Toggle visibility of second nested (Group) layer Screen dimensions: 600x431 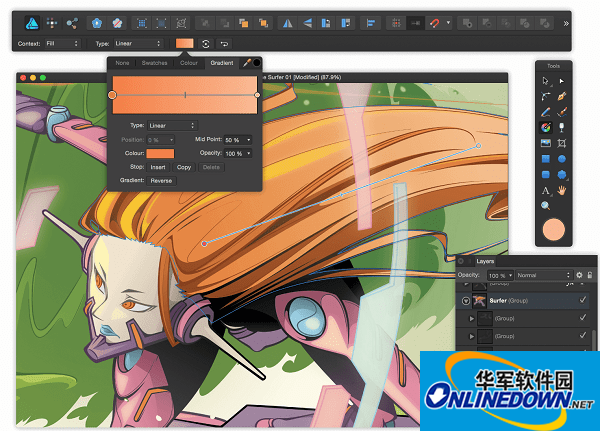(x=583, y=335)
